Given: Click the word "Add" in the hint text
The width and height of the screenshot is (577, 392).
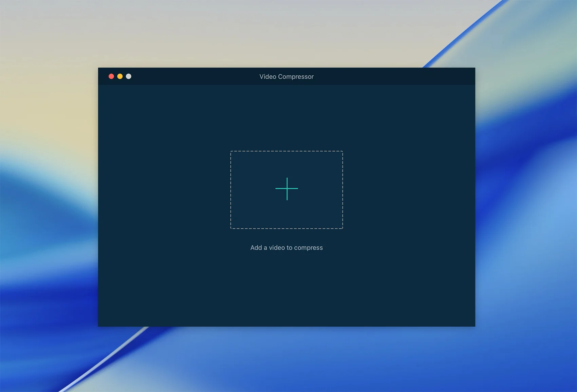Looking at the screenshot, I should (x=256, y=248).
